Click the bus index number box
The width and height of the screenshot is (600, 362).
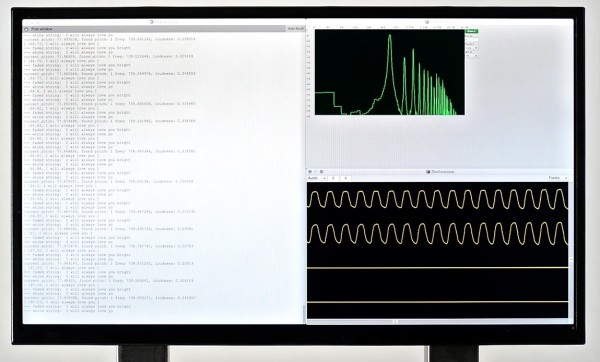click(333, 178)
